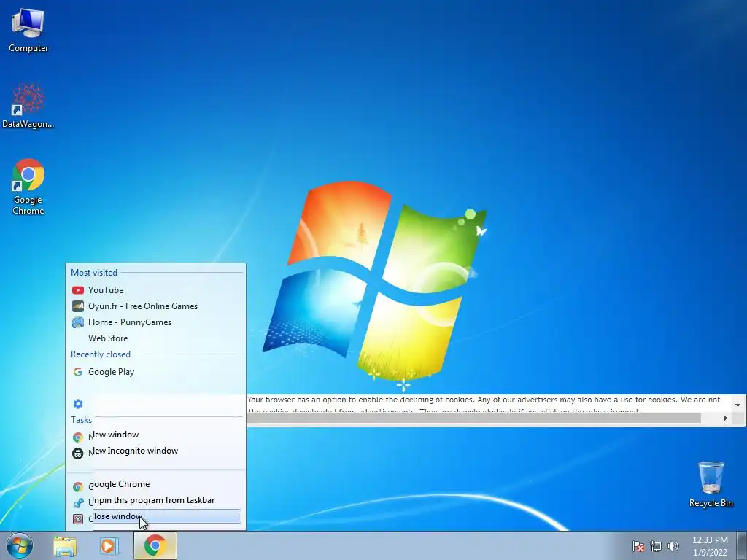Click the Show desktop strip
The height and width of the screenshot is (560, 747).
[742, 546]
